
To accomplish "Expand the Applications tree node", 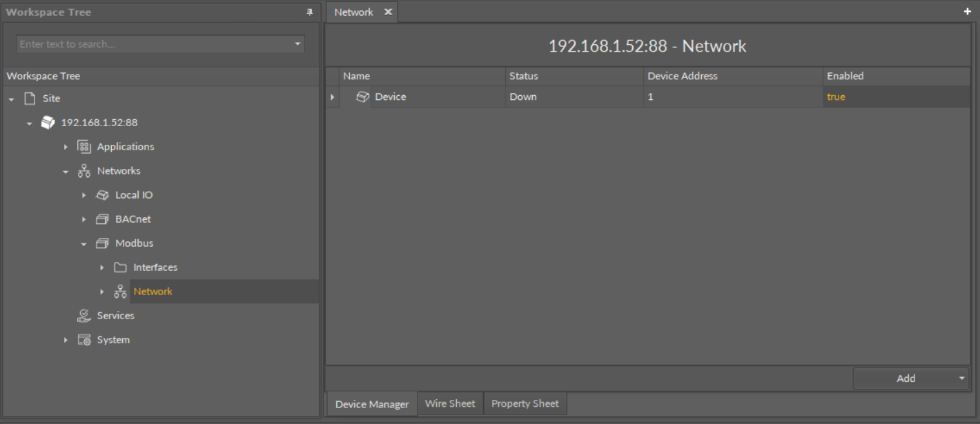I will click(x=66, y=147).
